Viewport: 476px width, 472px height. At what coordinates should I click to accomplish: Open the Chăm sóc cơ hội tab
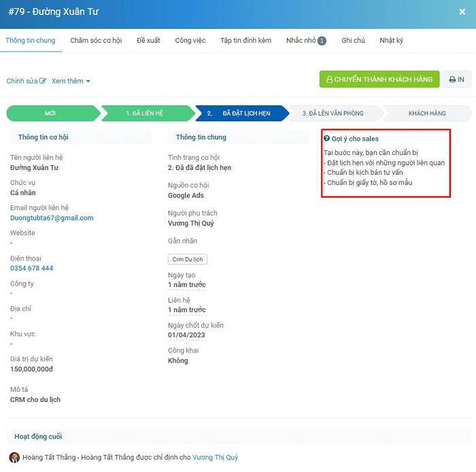click(96, 40)
